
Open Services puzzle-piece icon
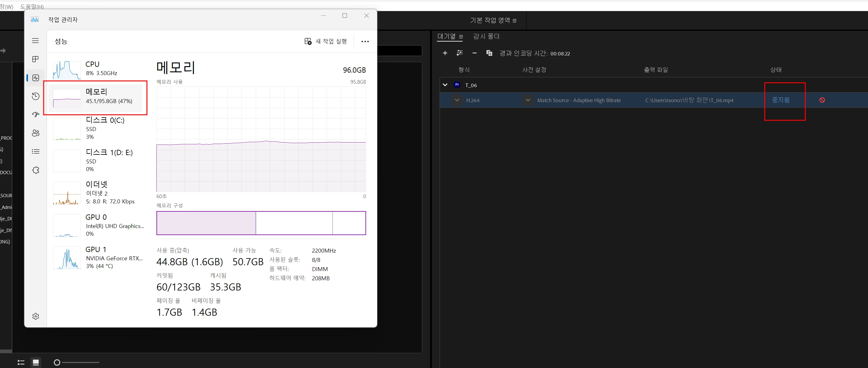[x=35, y=170]
